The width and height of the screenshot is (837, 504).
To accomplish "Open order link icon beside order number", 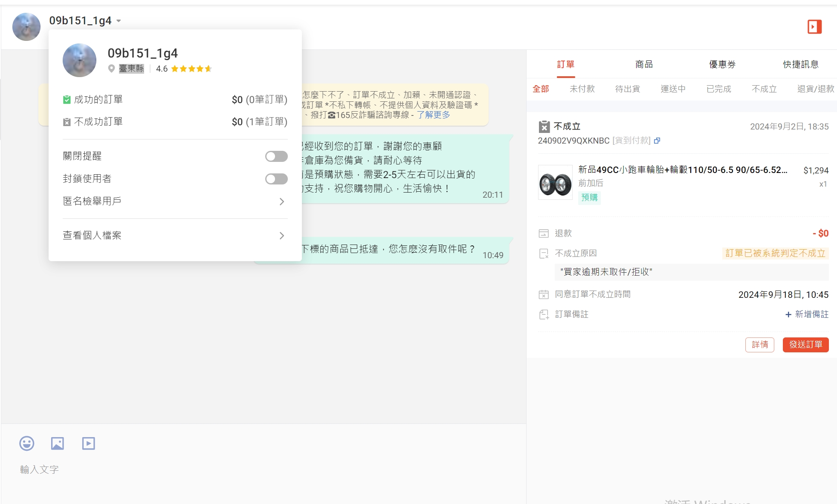I will pyautogui.click(x=657, y=141).
